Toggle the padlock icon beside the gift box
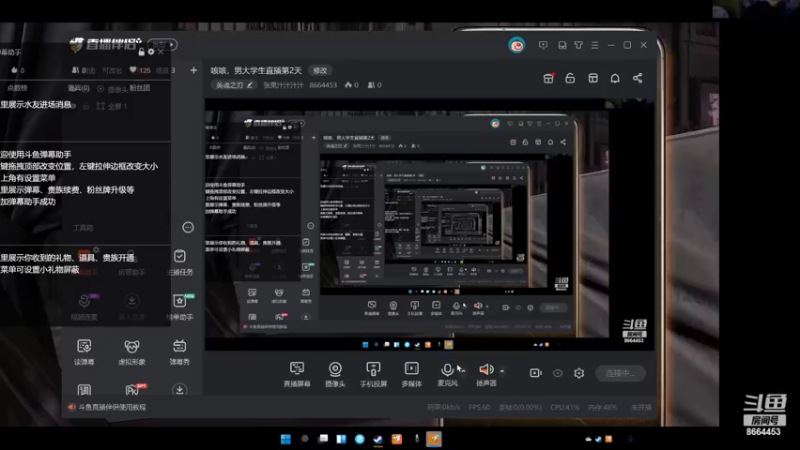This screenshot has height=450, width=800. [570, 78]
